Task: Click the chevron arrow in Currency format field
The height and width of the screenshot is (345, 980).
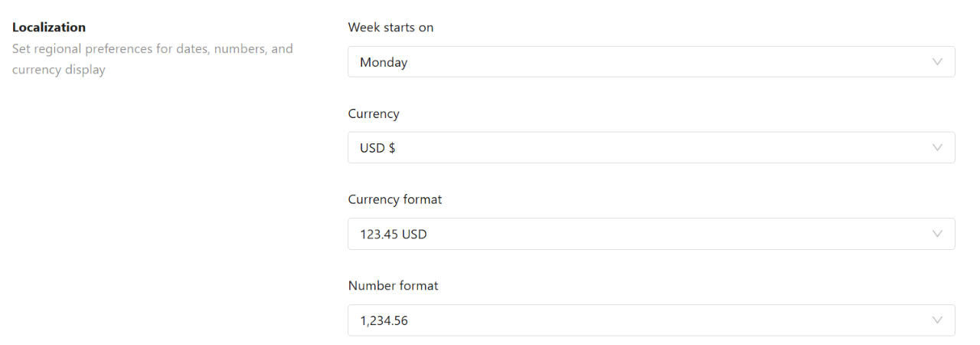Action: 937,234
